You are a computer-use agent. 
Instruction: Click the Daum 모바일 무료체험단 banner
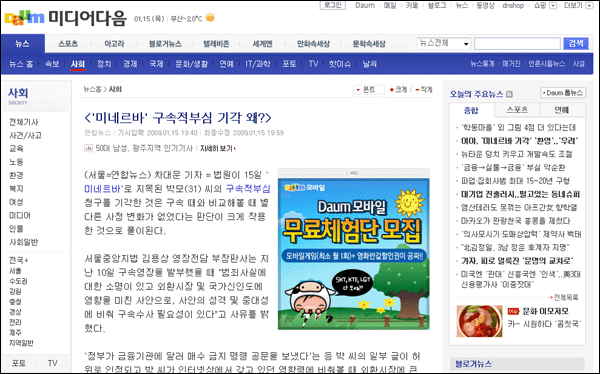coord(354,253)
